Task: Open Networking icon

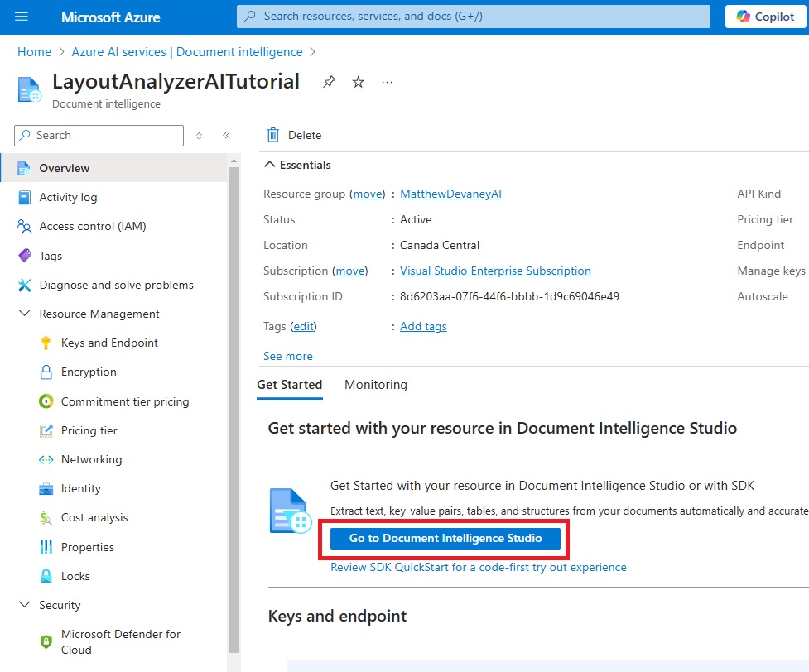Action: tap(46, 459)
